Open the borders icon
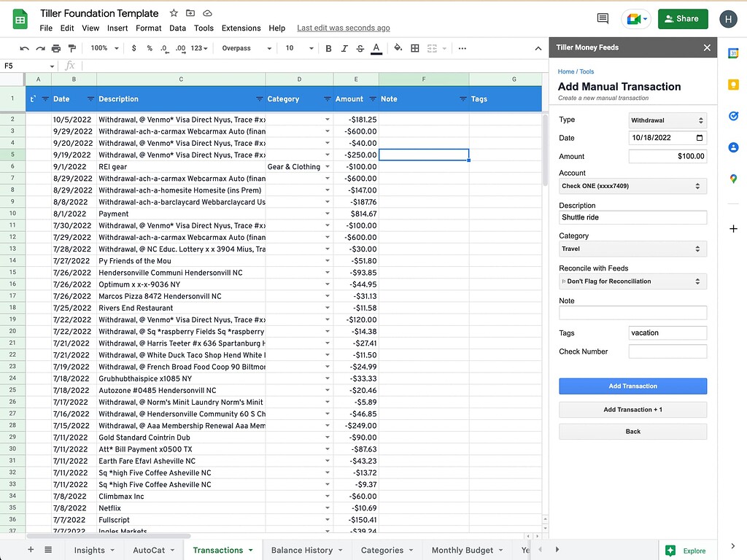 [x=414, y=47]
